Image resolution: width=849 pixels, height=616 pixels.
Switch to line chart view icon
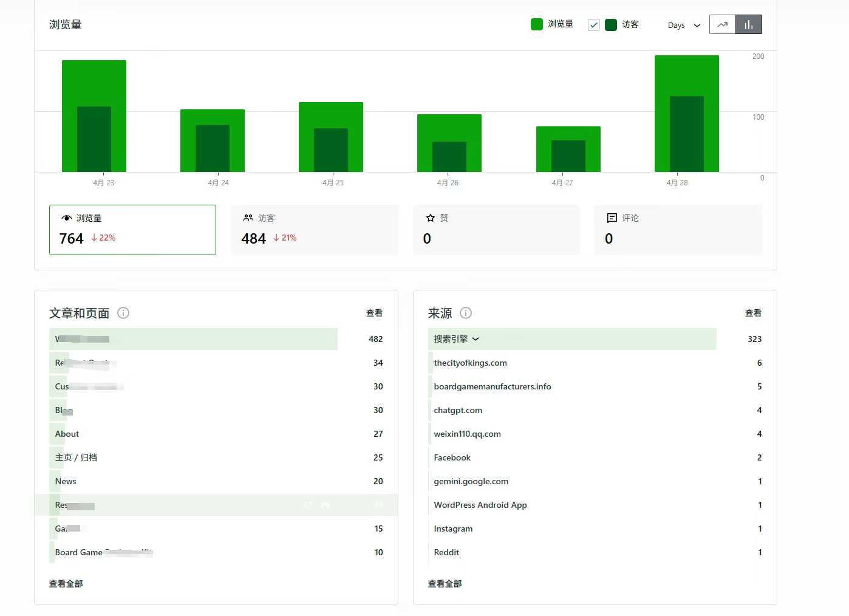point(722,25)
